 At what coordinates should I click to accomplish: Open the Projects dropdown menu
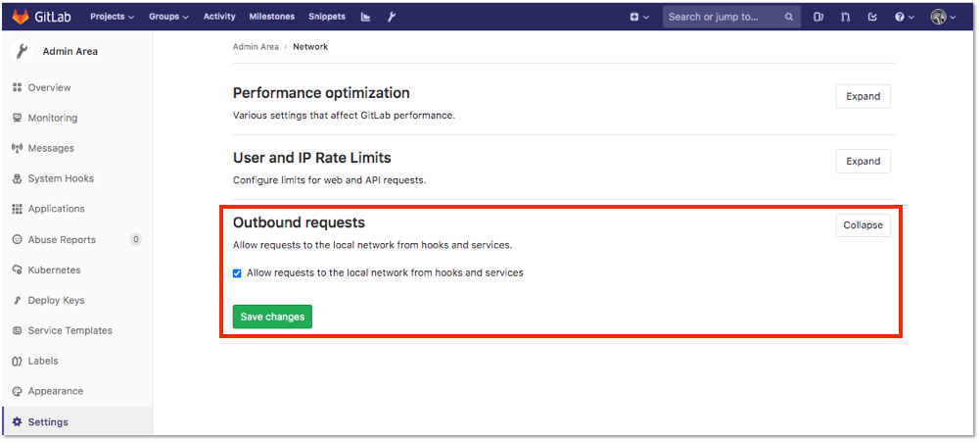[112, 17]
